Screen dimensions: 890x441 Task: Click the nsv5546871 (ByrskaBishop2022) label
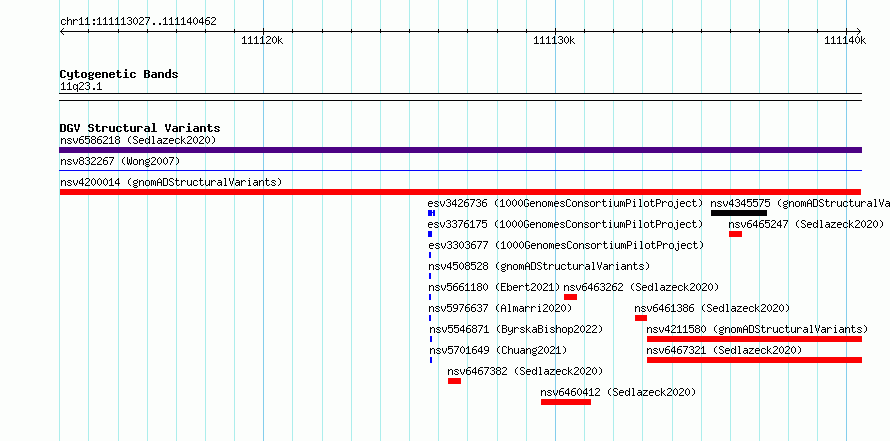[516, 329]
